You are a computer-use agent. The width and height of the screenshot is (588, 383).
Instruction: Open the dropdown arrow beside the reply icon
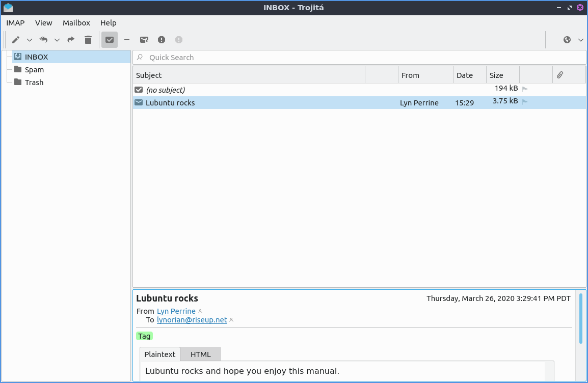coord(57,40)
